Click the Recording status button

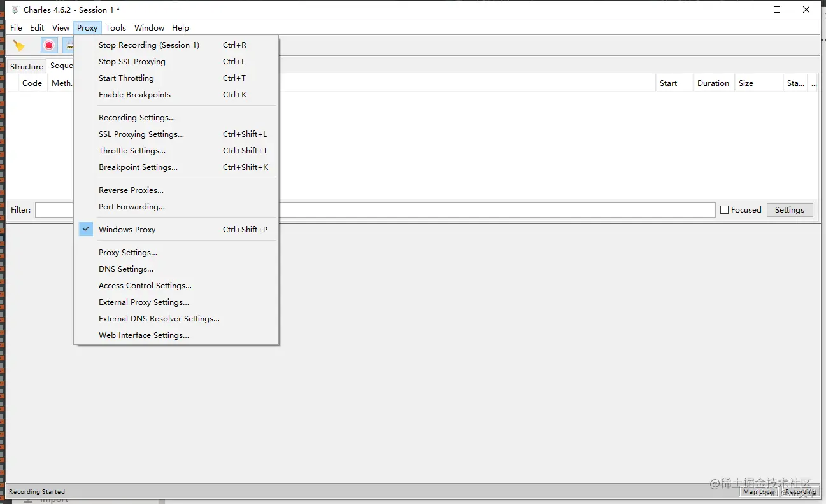pos(800,492)
